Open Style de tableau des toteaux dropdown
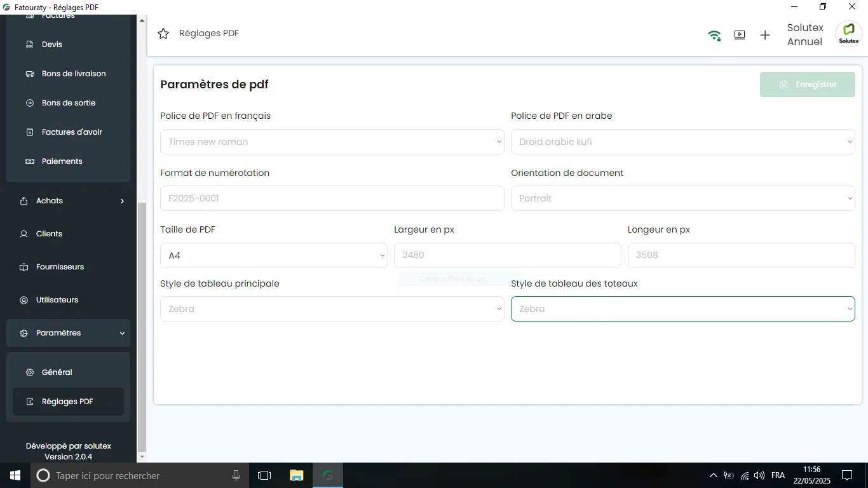Image resolution: width=868 pixels, height=488 pixels. click(x=682, y=309)
